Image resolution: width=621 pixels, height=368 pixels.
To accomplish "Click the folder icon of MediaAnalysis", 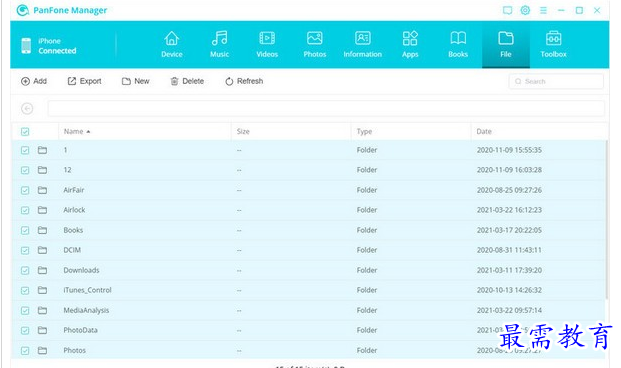I will (x=42, y=310).
